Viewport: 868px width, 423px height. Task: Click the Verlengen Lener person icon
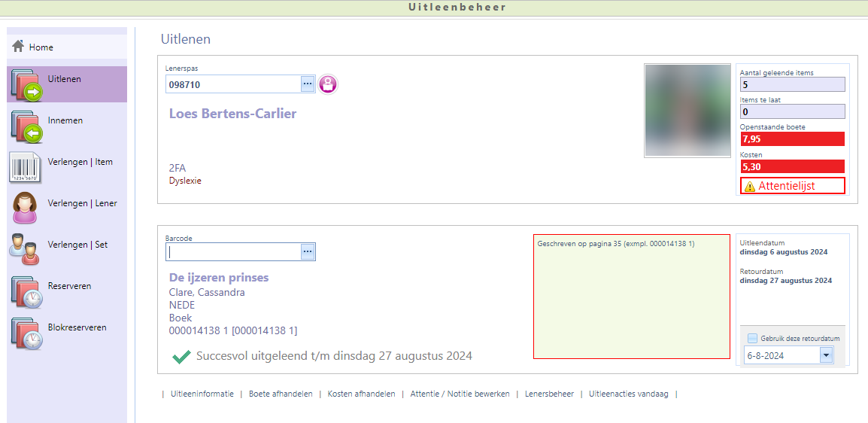[x=26, y=208]
